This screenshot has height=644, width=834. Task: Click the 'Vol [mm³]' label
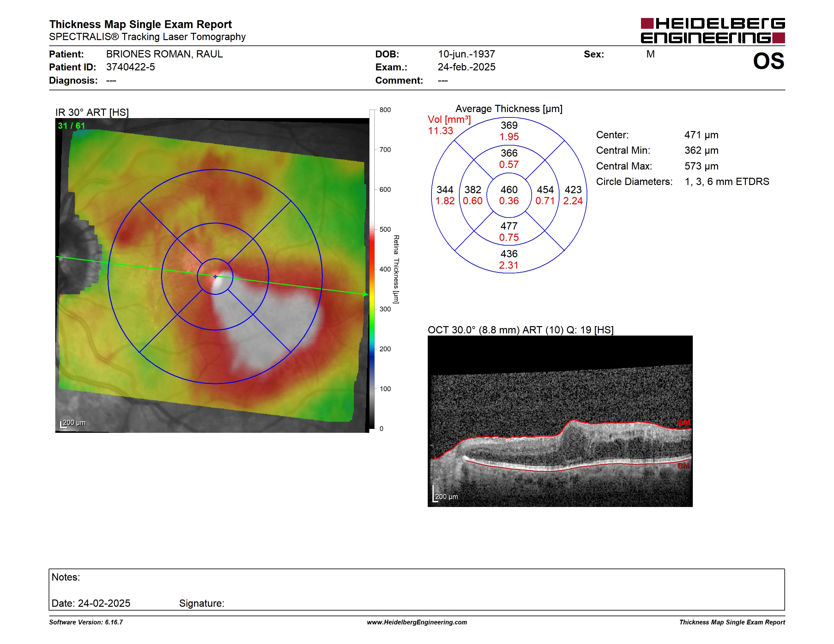click(x=449, y=119)
